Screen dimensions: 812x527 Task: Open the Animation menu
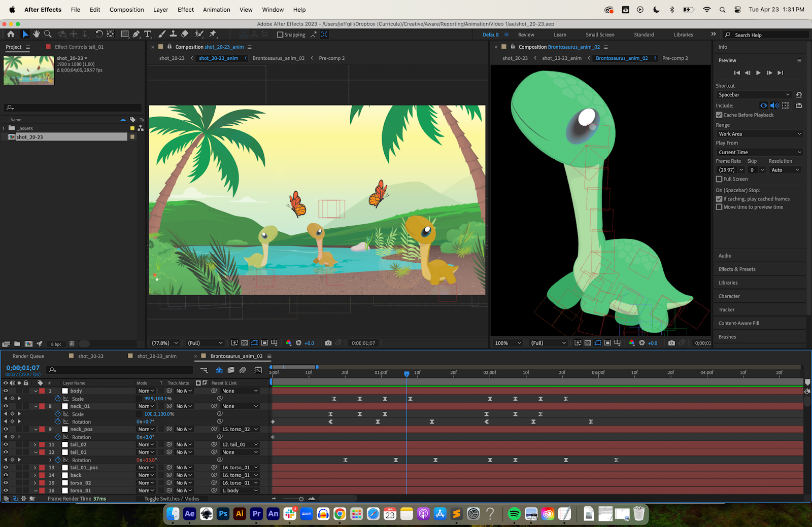pos(217,10)
